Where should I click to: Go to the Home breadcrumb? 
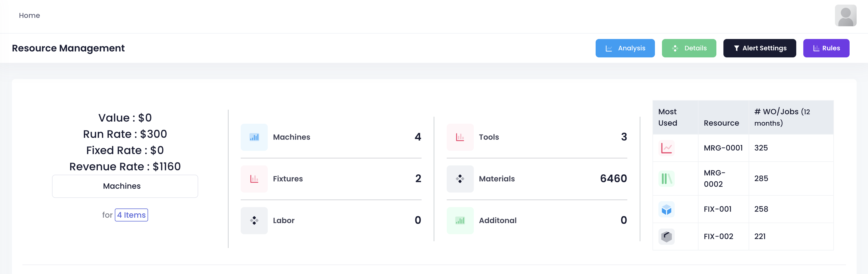pos(29,15)
